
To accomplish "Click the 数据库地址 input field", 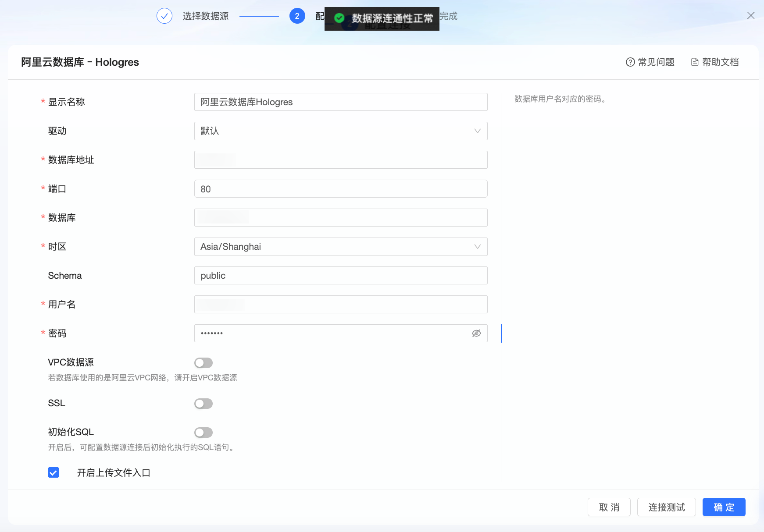I will click(341, 160).
